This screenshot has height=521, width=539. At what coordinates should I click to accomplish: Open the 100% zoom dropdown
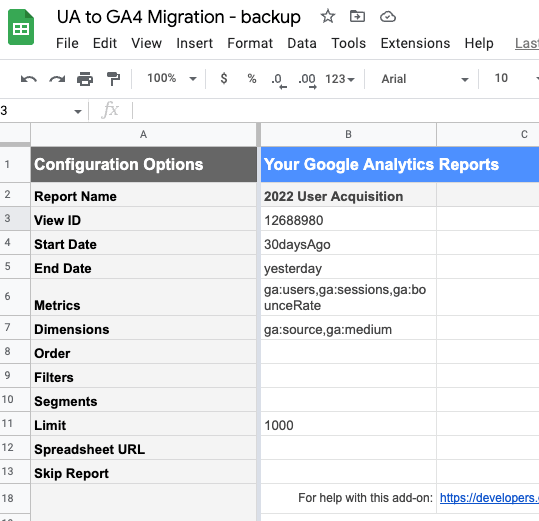pyautogui.click(x=172, y=78)
